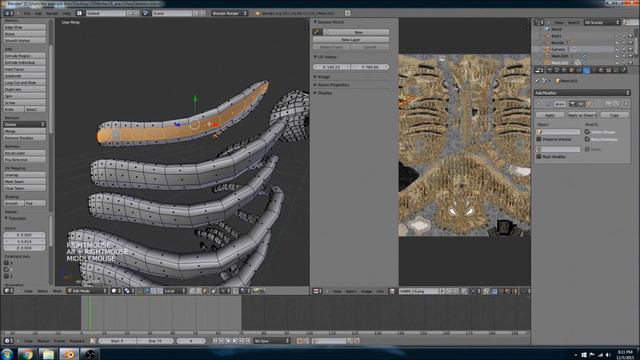
Task: Toggle modifier render visibility camera icon
Action: (x=572, y=104)
